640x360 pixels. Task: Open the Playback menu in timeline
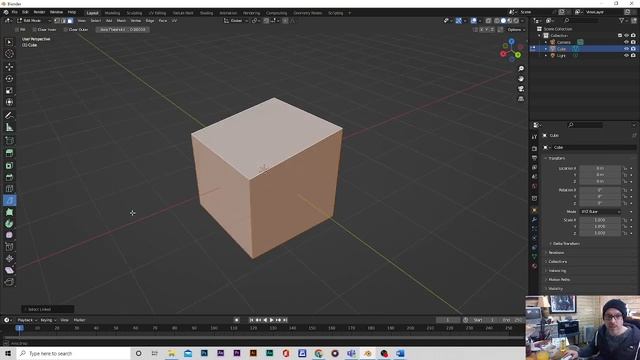pyautogui.click(x=27, y=320)
